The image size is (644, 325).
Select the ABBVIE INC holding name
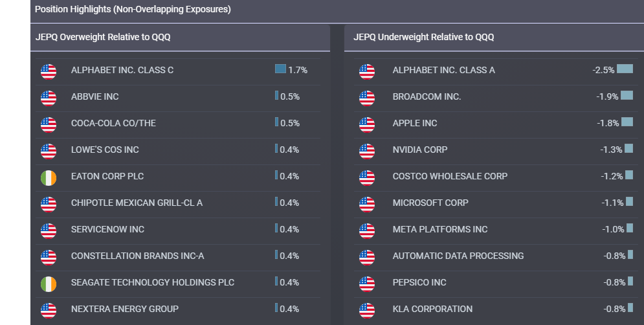click(95, 96)
